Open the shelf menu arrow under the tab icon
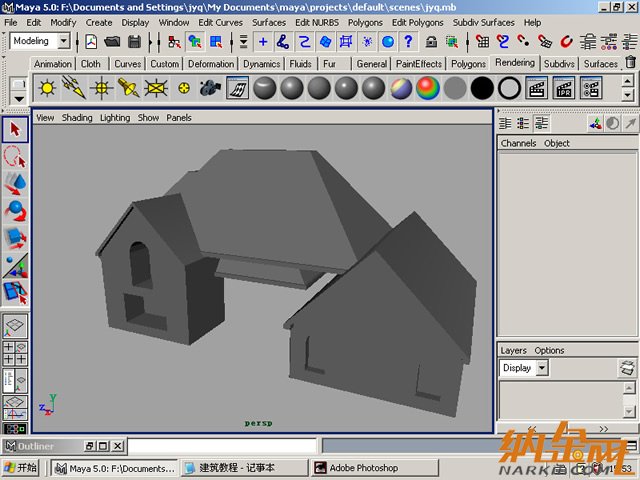This screenshot has height=480, width=640. click(x=19, y=98)
